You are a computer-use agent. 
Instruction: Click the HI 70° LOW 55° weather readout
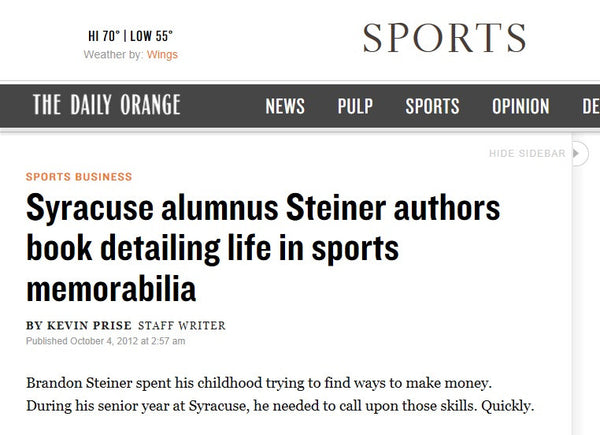point(132,37)
